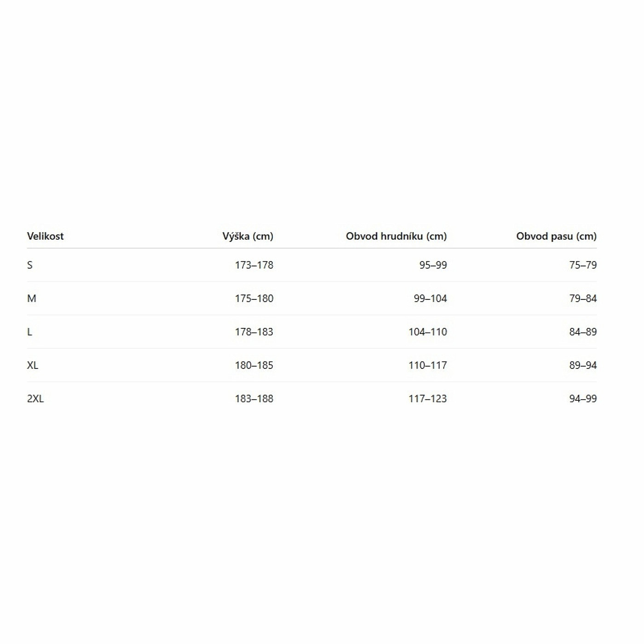Viewport: 644px width, 644px height.
Task: Click the Obvod hrudníku (cm) header
Action: coord(396,236)
